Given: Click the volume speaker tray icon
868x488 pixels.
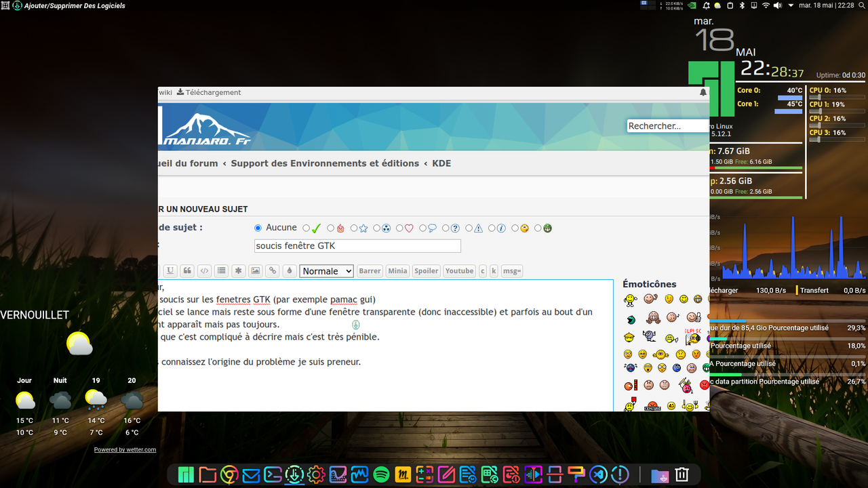Looking at the screenshot, I should pyautogui.click(x=777, y=5).
